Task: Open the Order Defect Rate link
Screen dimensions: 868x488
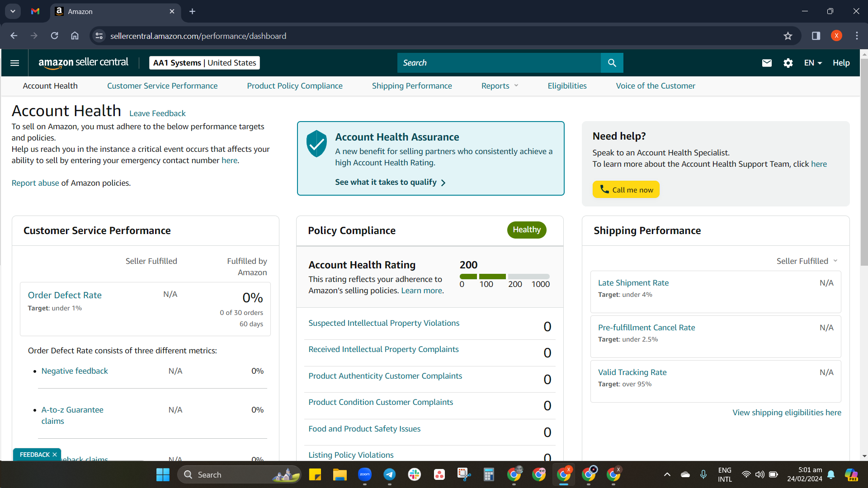Action: (x=65, y=295)
